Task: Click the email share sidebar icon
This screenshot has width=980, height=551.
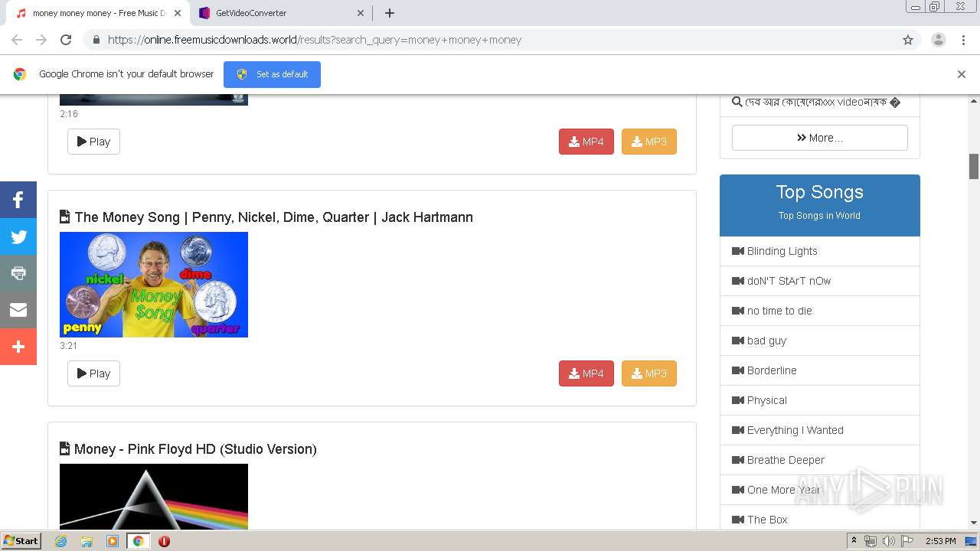Action: click(18, 310)
